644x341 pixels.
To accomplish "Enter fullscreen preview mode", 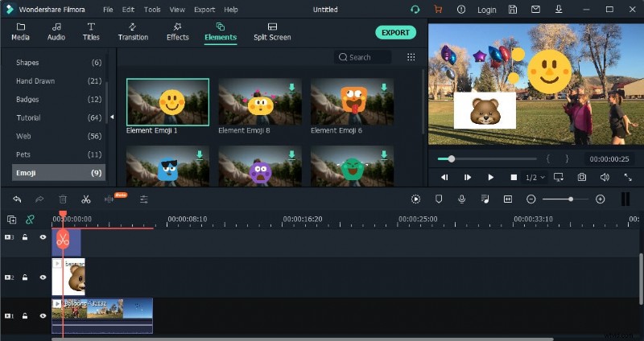I will pos(628,177).
